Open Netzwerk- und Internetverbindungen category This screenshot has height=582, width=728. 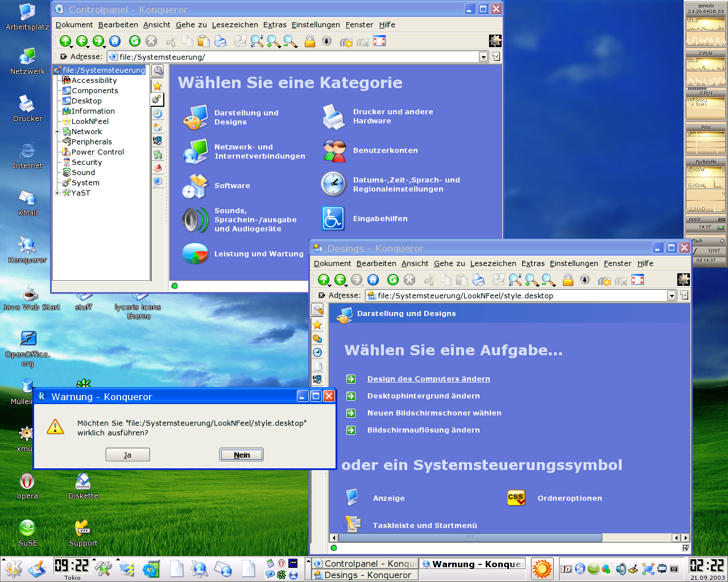tap(245, 151)
